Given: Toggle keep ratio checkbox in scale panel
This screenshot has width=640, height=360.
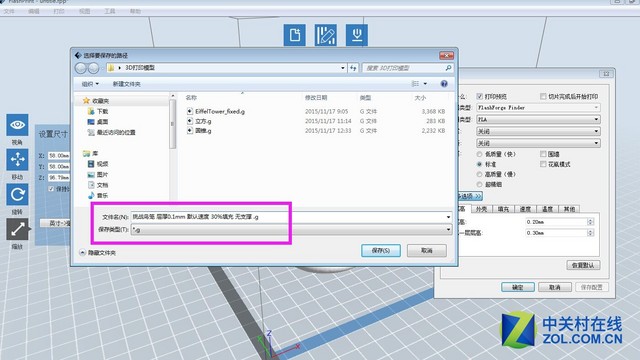Looking at the screenshot, I should coord(51,189).
